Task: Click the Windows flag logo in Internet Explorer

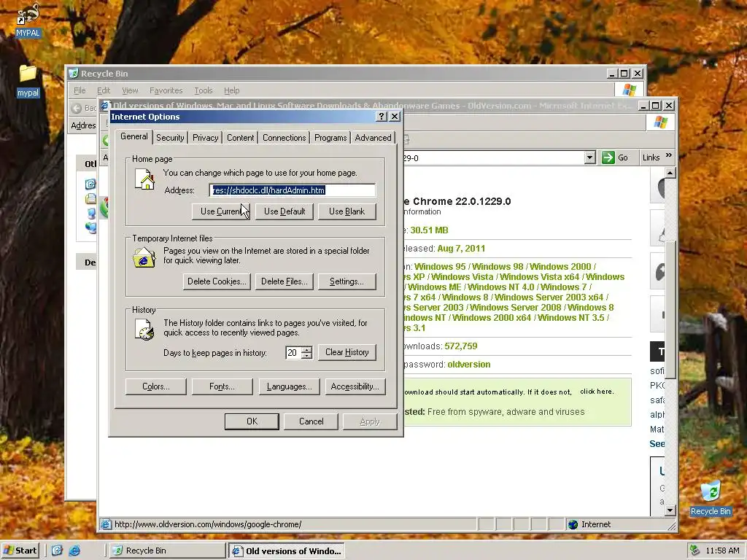Action: 660,122
